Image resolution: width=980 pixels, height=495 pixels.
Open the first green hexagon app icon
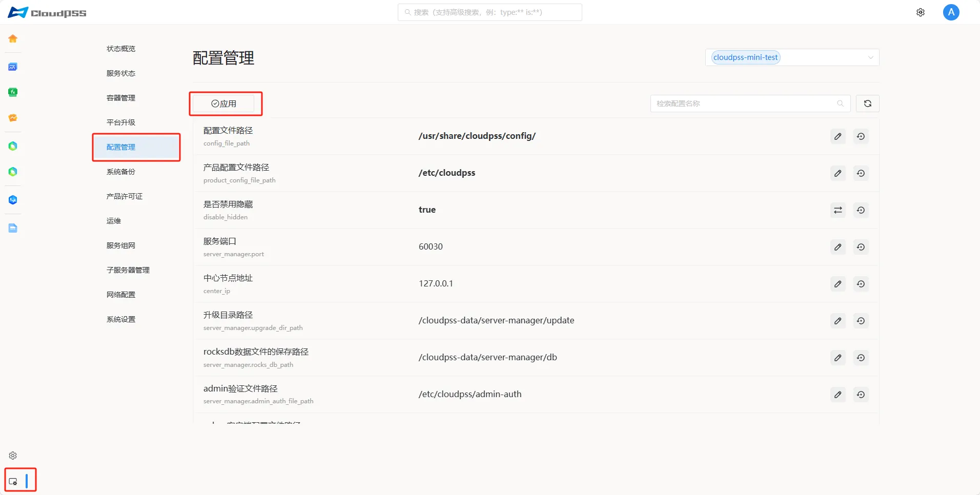click(13, 146)
